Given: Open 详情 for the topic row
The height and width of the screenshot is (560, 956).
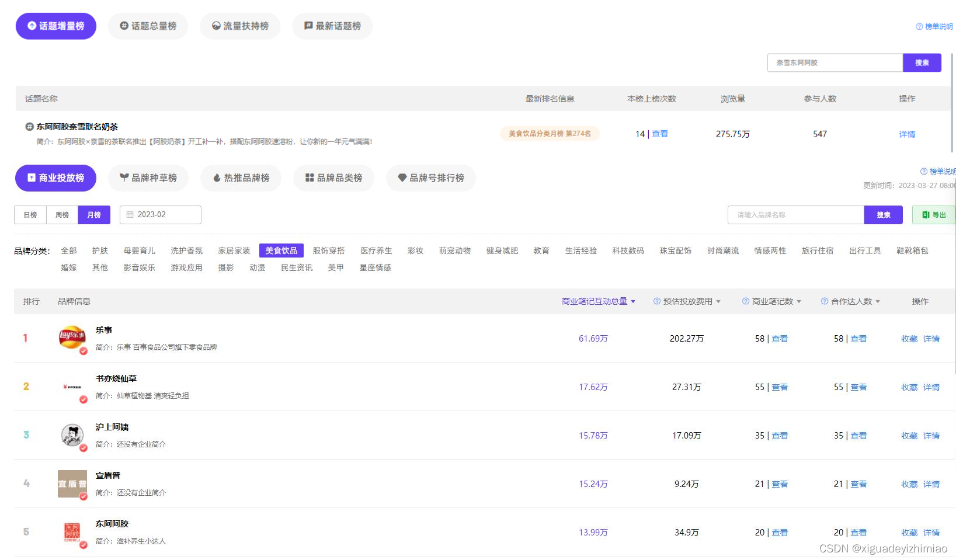Looking at the screenshot, I should click(x=907, y=134).
